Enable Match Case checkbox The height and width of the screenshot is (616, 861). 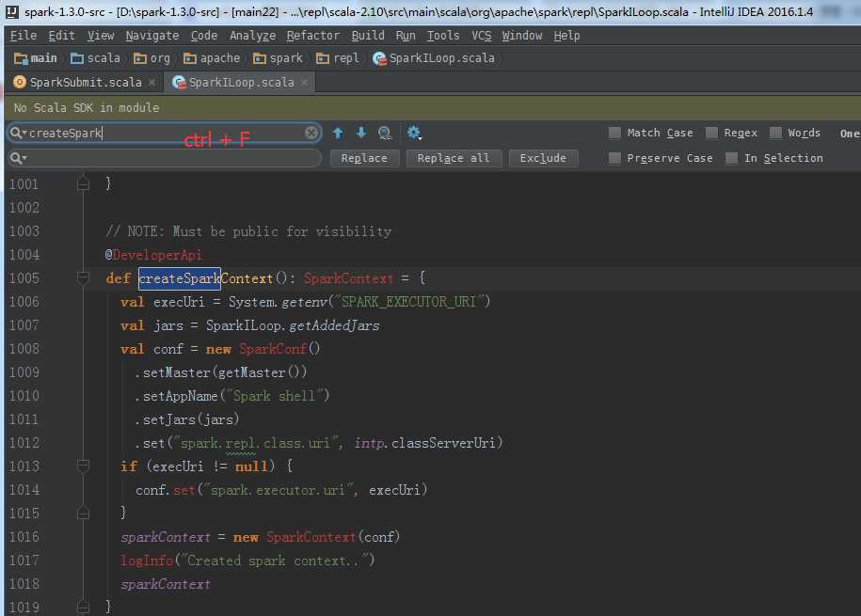tap(615, 133)
